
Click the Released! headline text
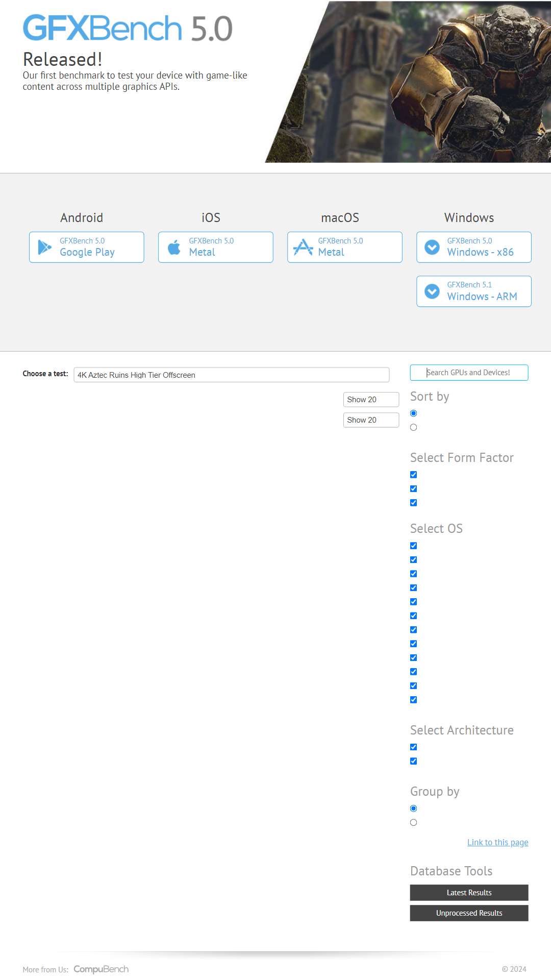tap(63, 59)
